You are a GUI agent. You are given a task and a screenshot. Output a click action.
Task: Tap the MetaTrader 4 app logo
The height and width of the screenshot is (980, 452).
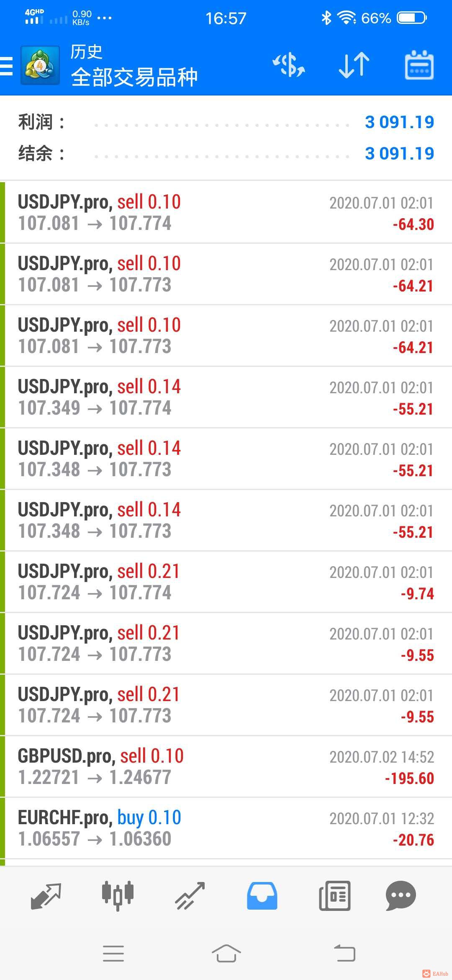40,66
